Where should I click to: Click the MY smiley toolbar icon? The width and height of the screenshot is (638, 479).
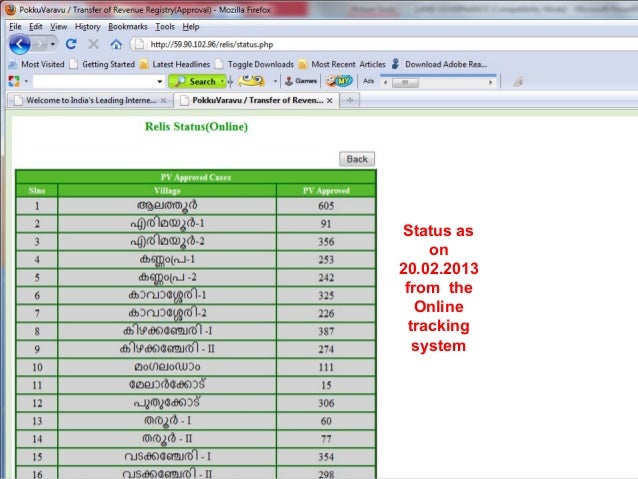pyautogui.click(x=339, y=81)
